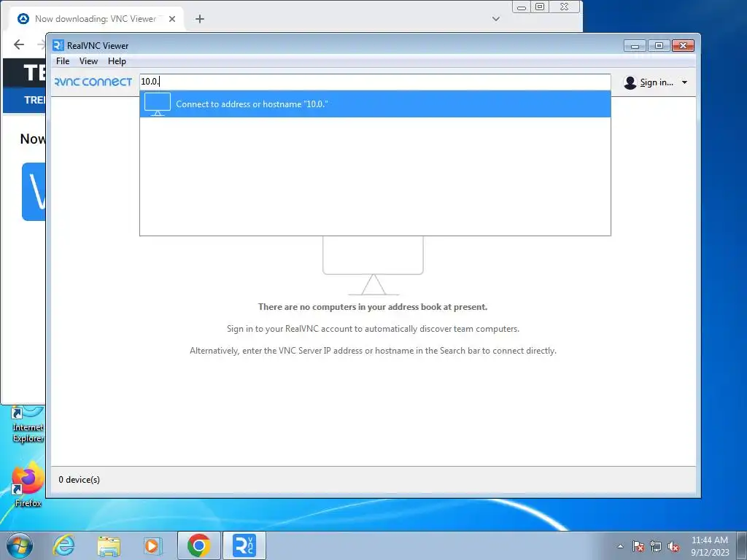Image resolution: width=747 pixels, height=560 pixels.
Task: Click the VNC Connect logo
Action: 93,82
